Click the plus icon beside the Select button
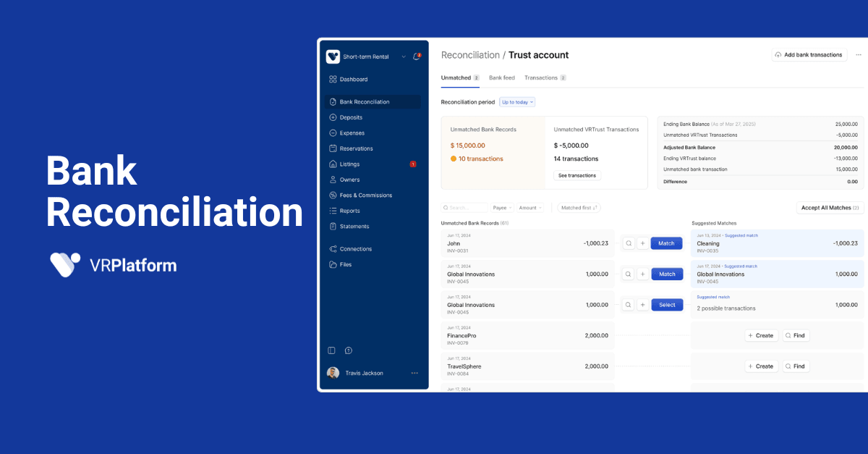The width and height of the screenshot is (868, 454). [642, 305]
